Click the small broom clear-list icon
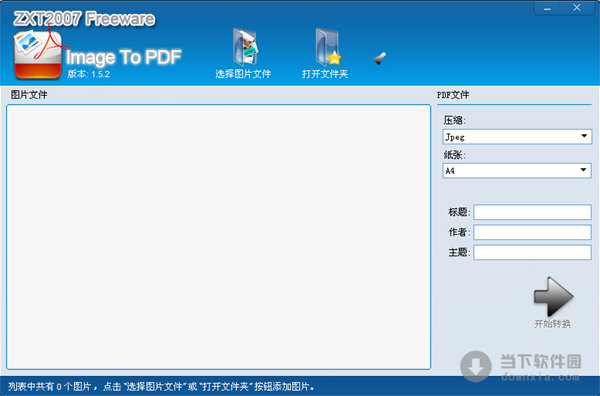 click(x=379, y=59)
